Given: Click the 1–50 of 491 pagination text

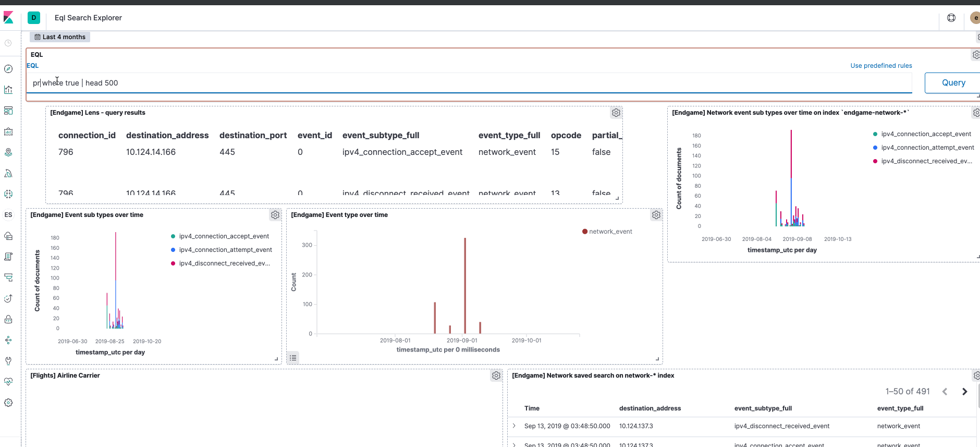Looking at the screenshot, I should [x=908, y=392].
